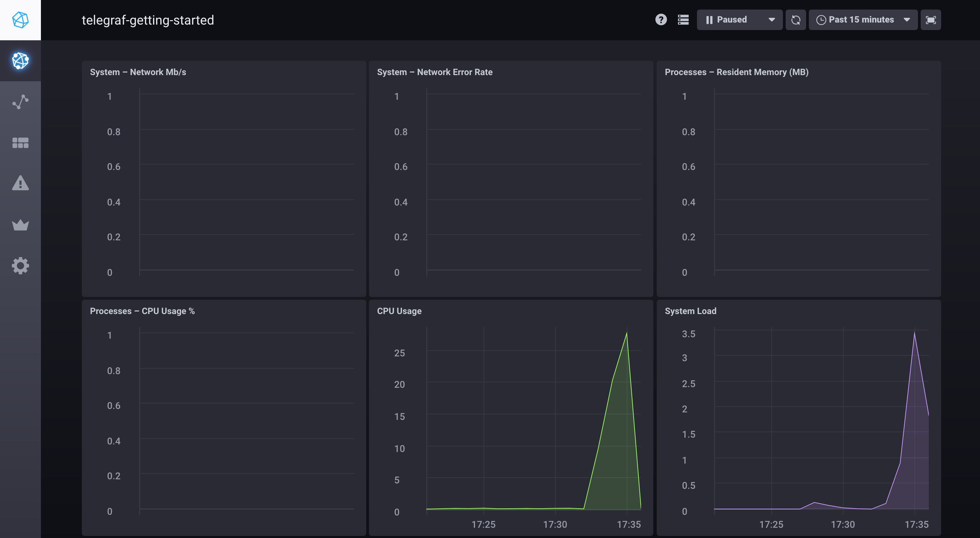Click the telegraf-getting-started dashboard title
The height and width of the screenshot is (538, 980).
point(148,20)
